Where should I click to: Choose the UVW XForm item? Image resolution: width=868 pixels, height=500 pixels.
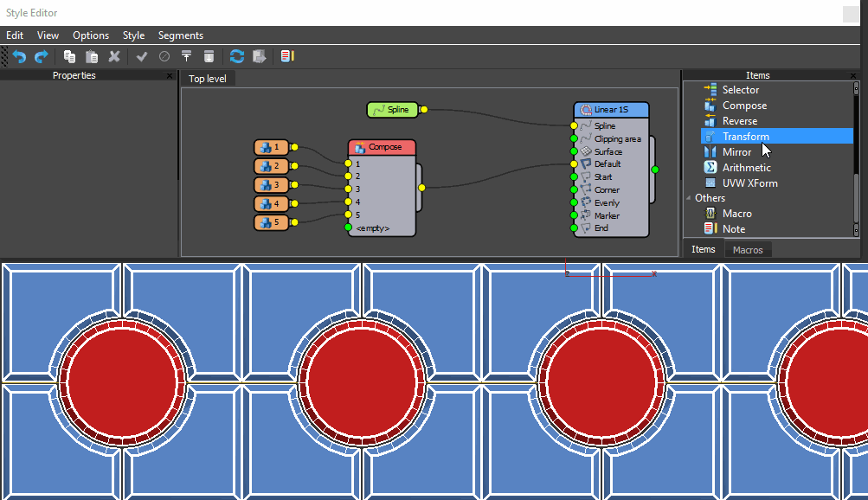click(749, 183)
